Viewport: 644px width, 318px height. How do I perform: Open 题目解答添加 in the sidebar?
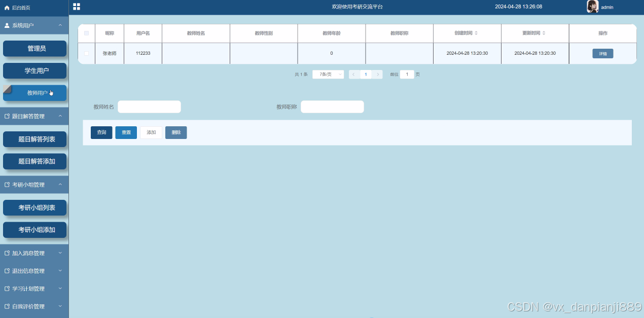[34, 161]
